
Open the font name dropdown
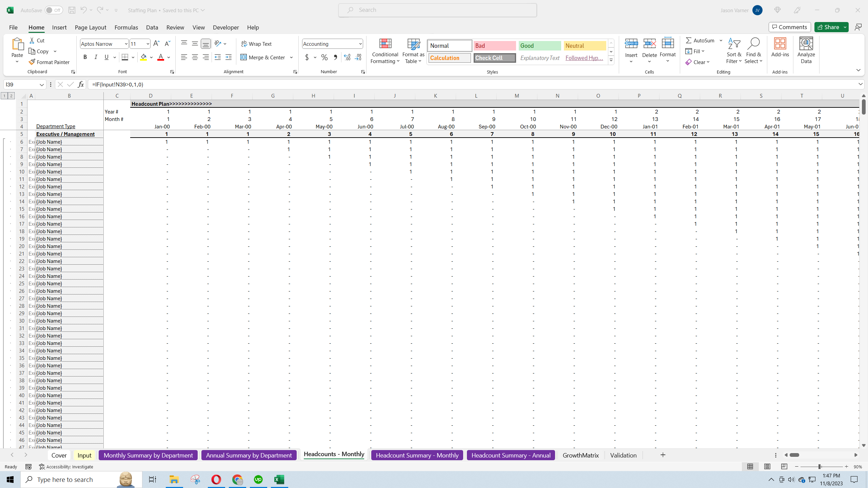coord(126,44)
